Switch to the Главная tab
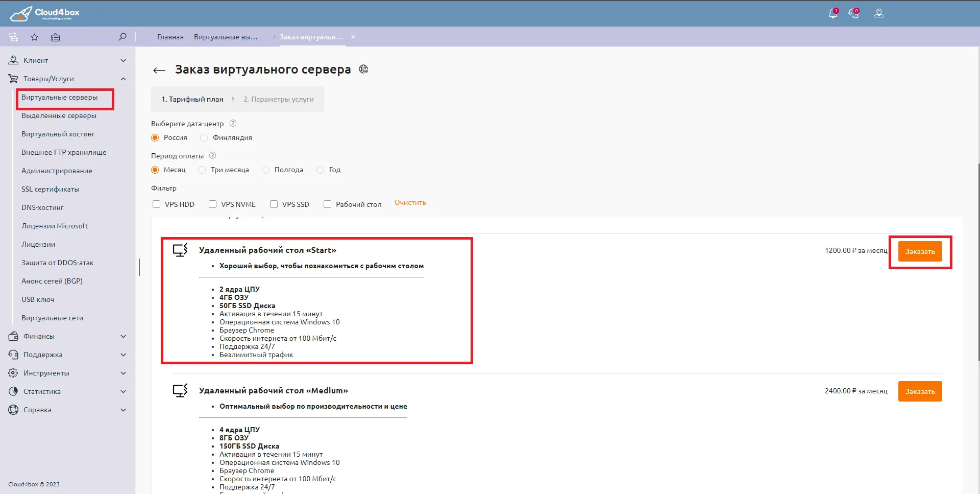Image resolution: width=980 pixels, height=494 pixels. point(170,37)
